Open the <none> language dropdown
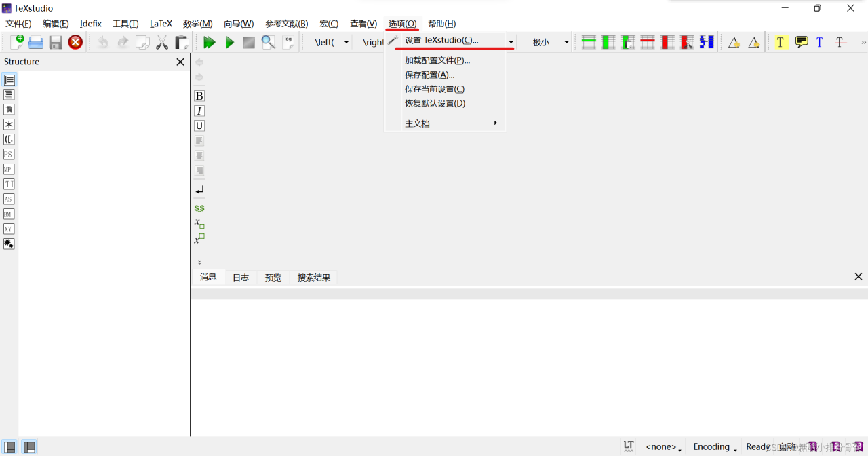This screenshot has height=456, width=868. pyautogui.click(x=663, y=446)
